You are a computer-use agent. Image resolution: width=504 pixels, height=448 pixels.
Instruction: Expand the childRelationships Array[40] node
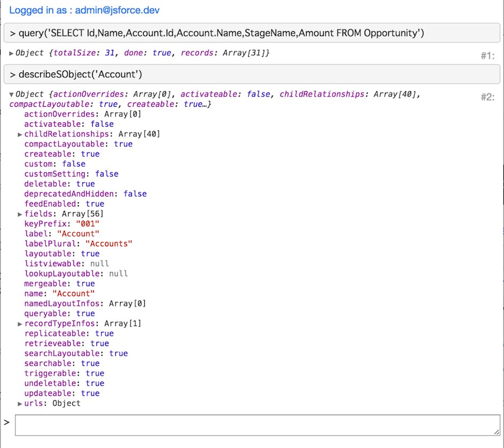click(x=20, y=134)
